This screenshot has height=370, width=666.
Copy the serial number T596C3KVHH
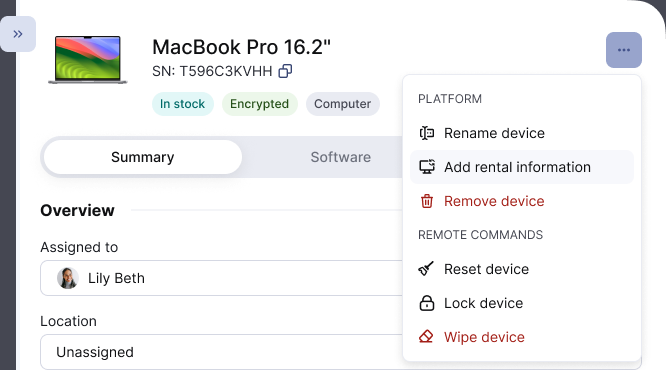(x=285, y=71)
